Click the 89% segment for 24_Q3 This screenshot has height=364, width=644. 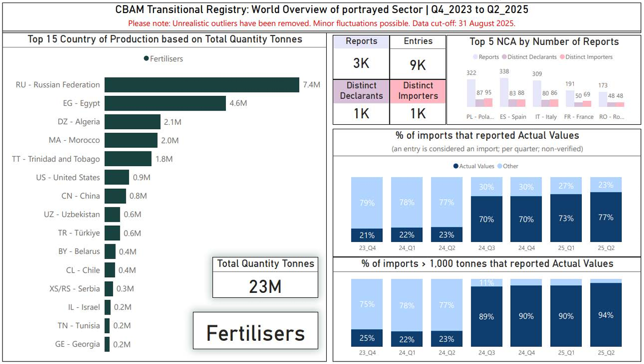486,316
